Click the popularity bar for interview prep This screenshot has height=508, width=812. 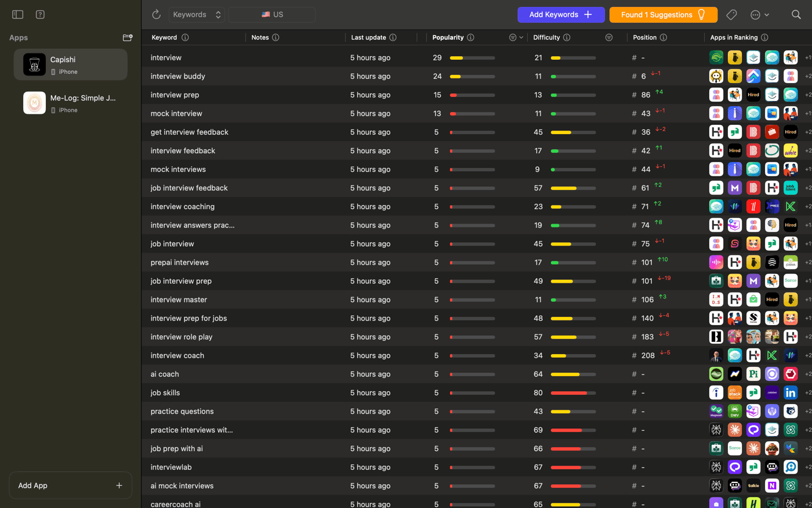(x=472, y=95)
